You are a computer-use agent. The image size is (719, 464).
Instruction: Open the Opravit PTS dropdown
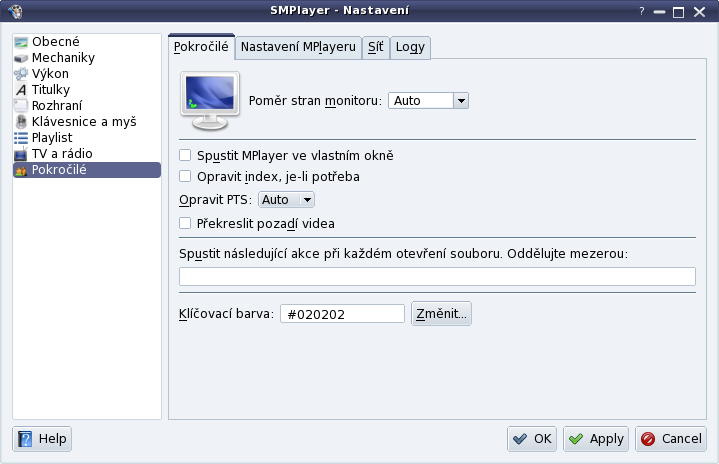click(x=286, y=199)
